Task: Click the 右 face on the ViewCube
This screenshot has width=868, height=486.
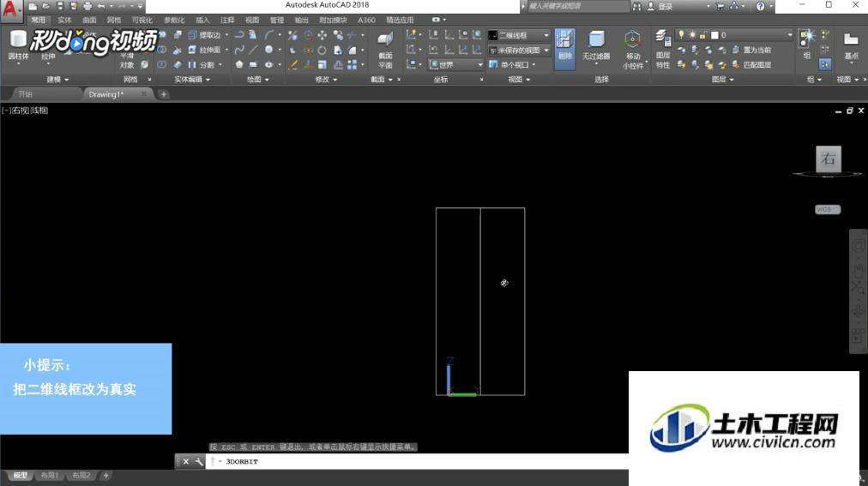Action: click(x=829, y=159)
